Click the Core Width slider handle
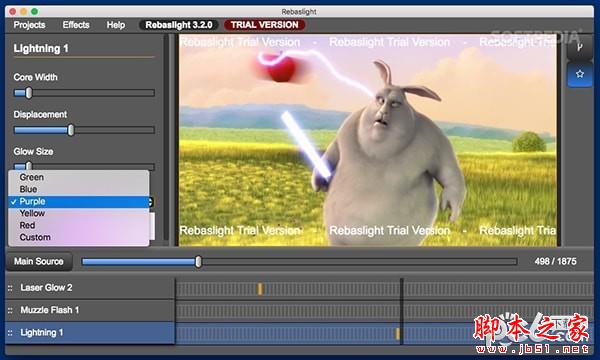The image size is (600, 360). [29, 93]
